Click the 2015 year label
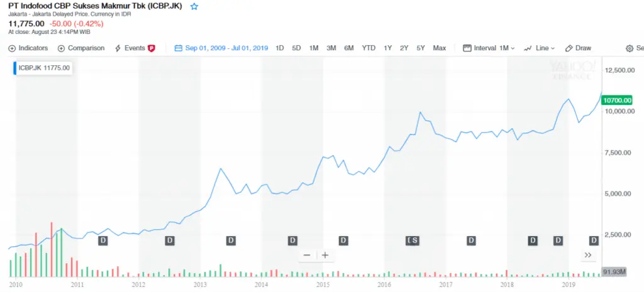Screen dimensions: 644x292 tap(323, 284)
